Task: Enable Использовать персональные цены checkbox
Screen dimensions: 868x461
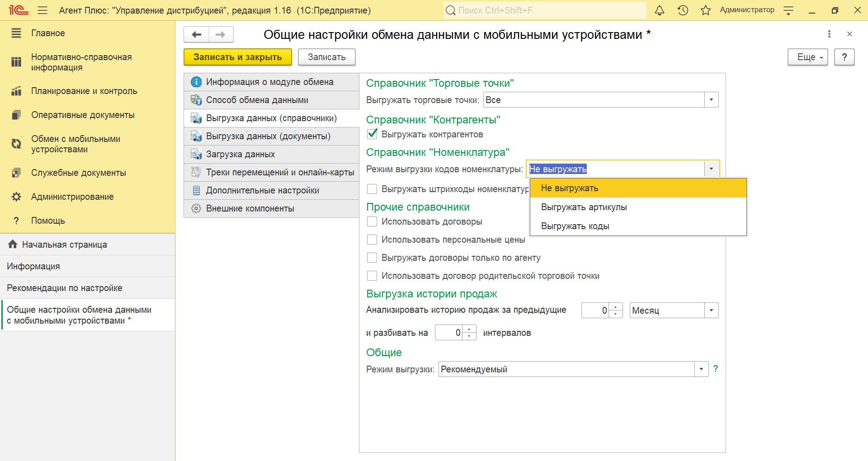Action: (x=372, y=240)
